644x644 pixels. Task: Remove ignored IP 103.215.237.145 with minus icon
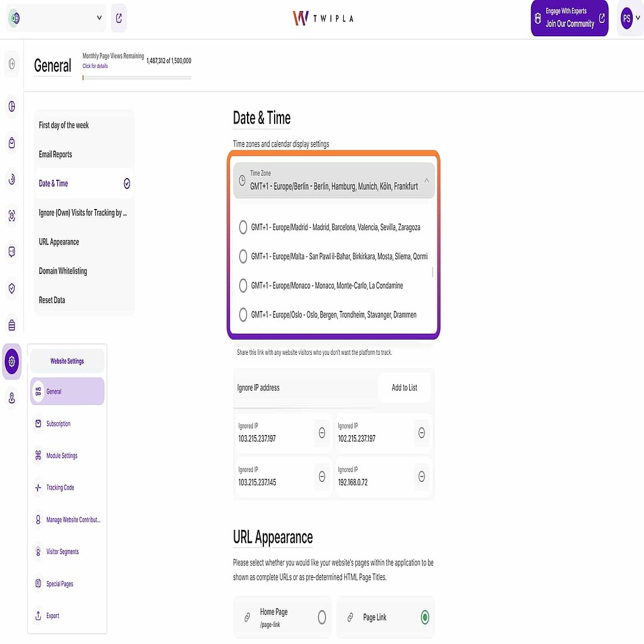[x=321, y=477]
